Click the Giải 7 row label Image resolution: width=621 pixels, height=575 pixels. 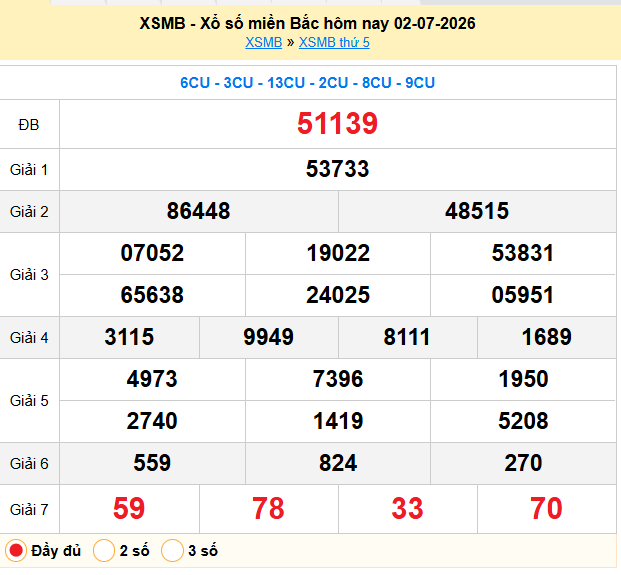point(29,510)
